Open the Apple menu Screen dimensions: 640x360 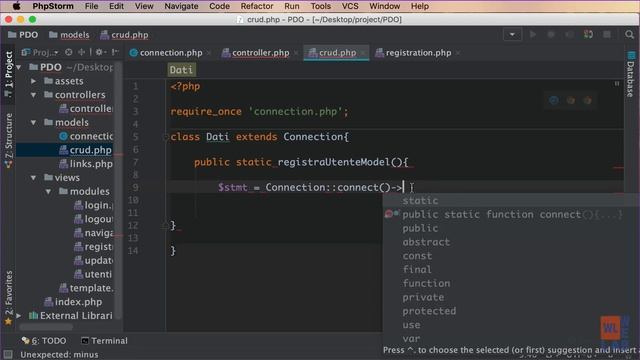click(16, 6)
